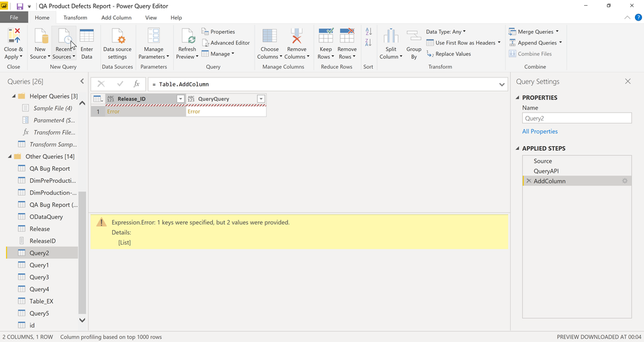Viewport: 644px width, 342px height.
Task: Sort ascending with A-Z icon
Action: 368,32
